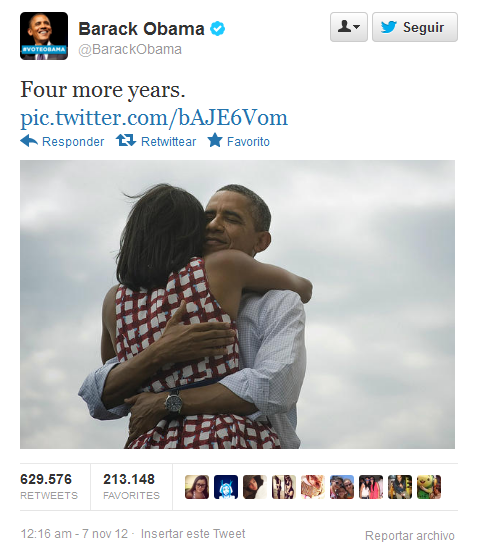This screenshot has height=553, width=485.
Task: Click the first retweeter avatar with glasses
Action: (x=197, y=487)
